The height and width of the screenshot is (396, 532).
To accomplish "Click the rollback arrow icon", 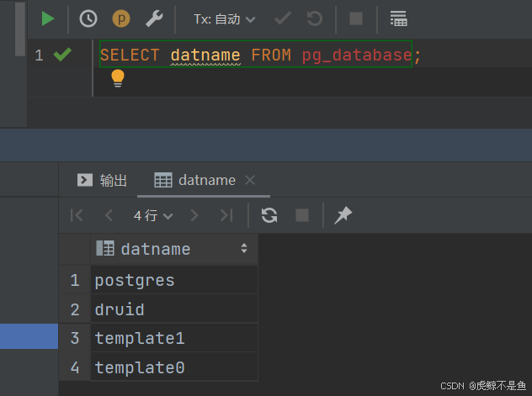I will point(314,18).
